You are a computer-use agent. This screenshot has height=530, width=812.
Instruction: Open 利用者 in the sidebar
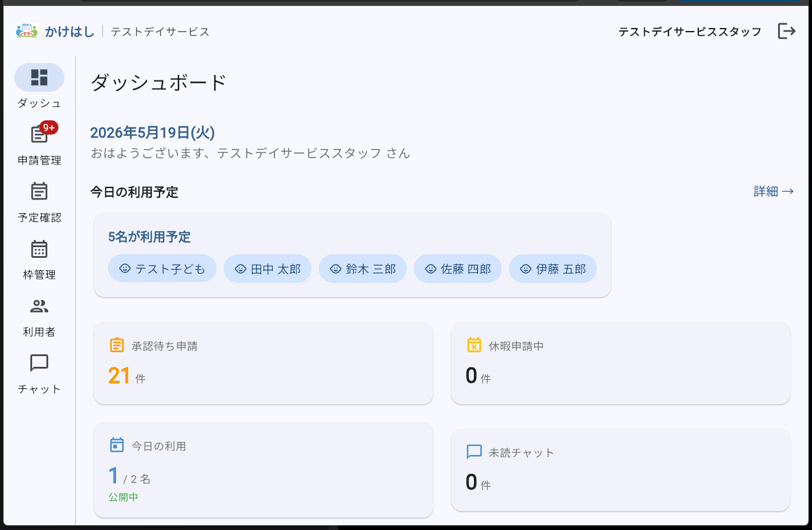(39, 317)
